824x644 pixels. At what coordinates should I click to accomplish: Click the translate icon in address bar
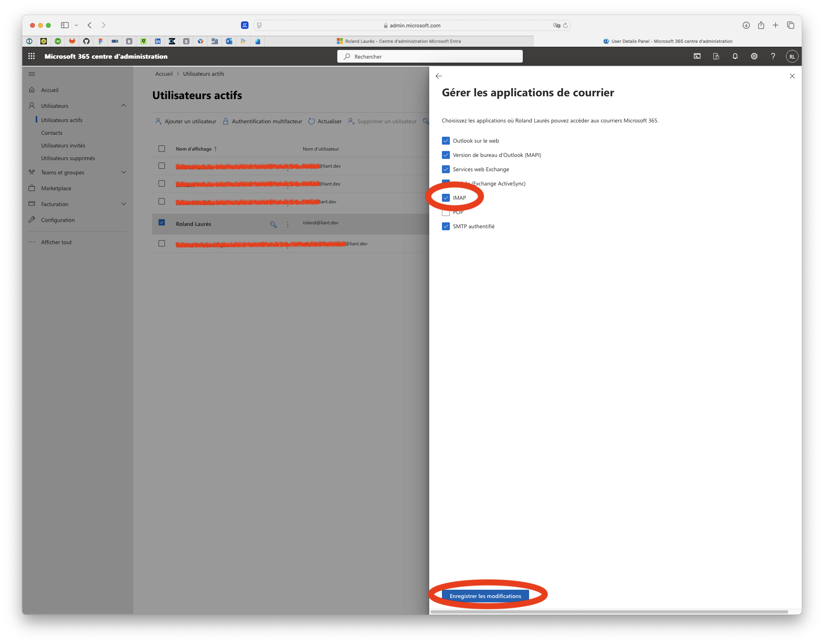click(x=556, y=25)
